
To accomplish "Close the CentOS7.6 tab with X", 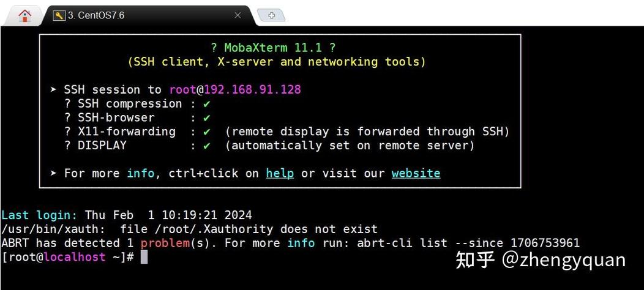I will [x=238, y=16].
